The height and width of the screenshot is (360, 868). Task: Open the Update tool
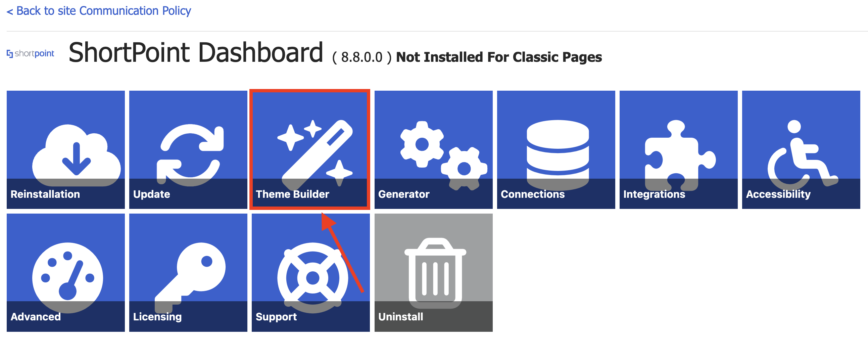187,148
